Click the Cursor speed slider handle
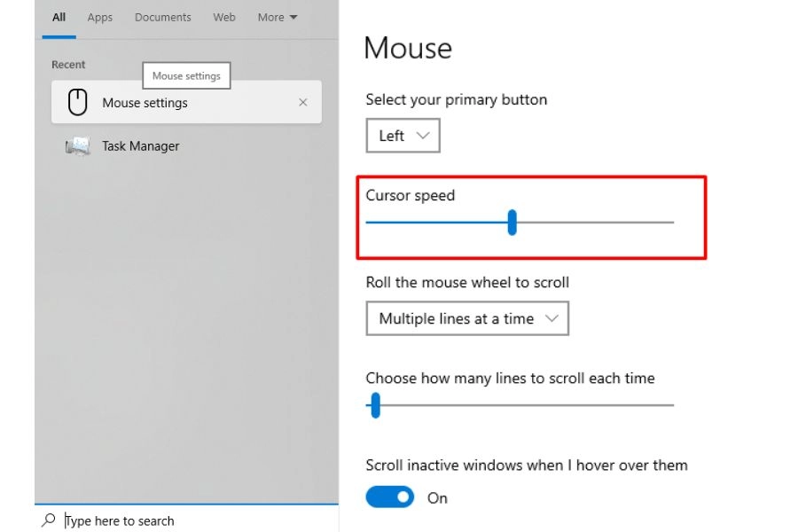The width and height of the screenshot is (798, 532). [512, 223]
